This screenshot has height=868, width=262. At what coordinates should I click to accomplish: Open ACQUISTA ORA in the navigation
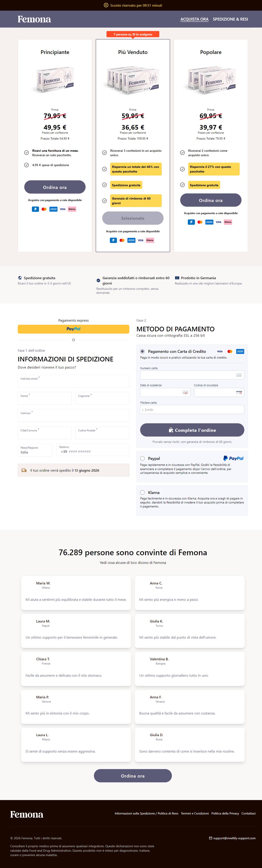click(x=194, y=19)
